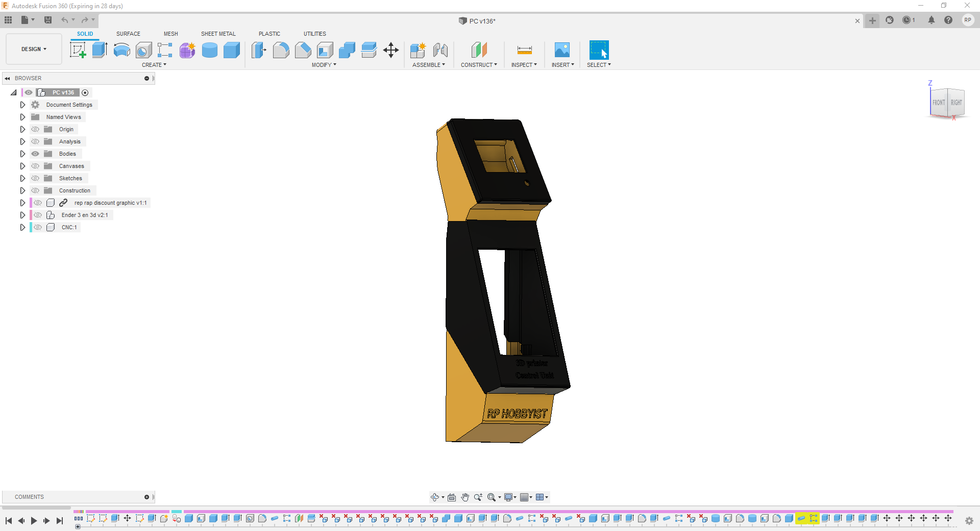Viewport: 980px width, 531px height.
Task: Open the notifications bell
Action: [x=932, y=20]
